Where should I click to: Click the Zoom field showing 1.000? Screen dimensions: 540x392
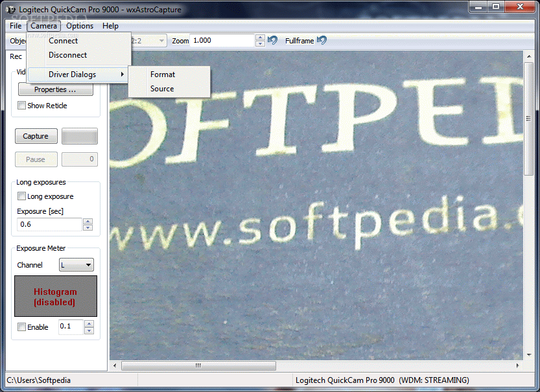pos(222,41)
